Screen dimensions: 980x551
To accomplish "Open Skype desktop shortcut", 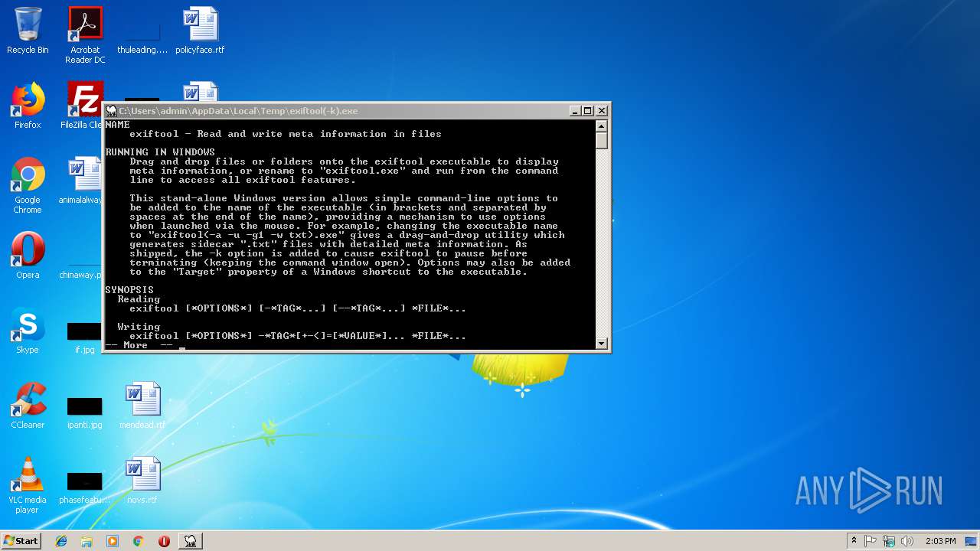I will tap(28, 331).
